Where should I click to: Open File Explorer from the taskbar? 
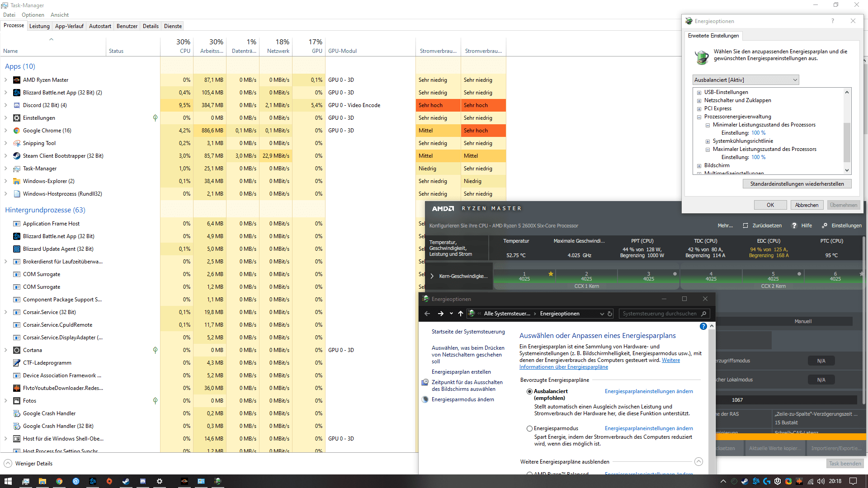pyautogui.click(x=42, y=481)
